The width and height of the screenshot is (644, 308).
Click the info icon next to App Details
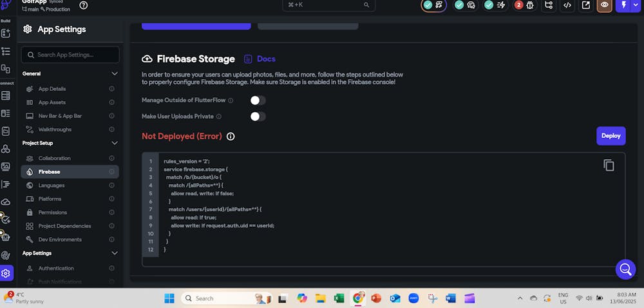111,89
